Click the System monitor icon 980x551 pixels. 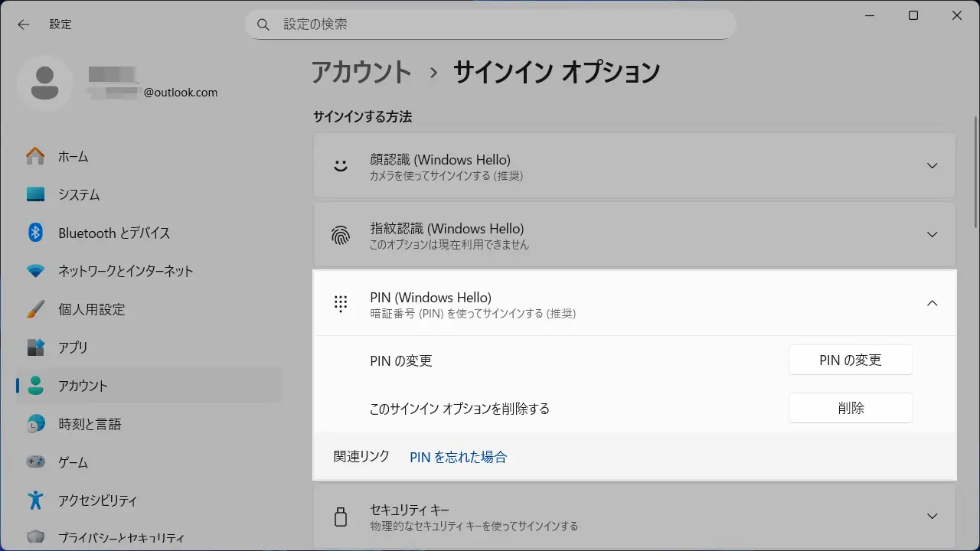point(35,194)
